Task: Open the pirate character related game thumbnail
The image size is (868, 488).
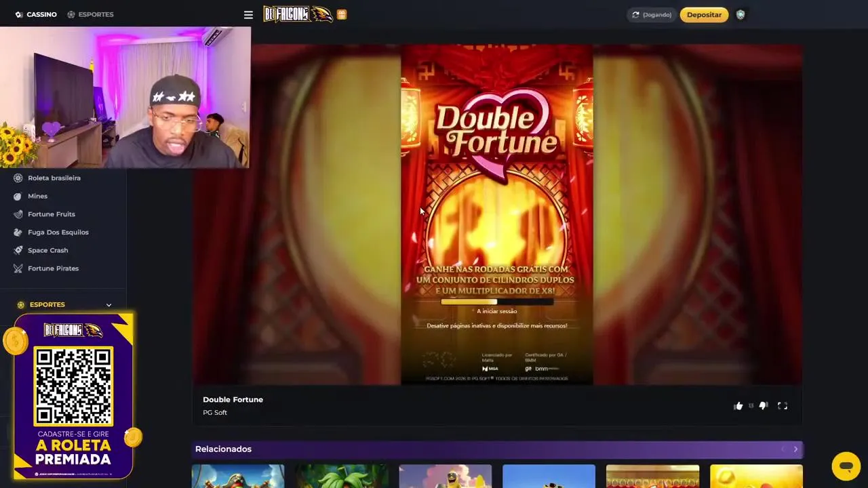Action: pyautogui.click(x=238, y=476)
